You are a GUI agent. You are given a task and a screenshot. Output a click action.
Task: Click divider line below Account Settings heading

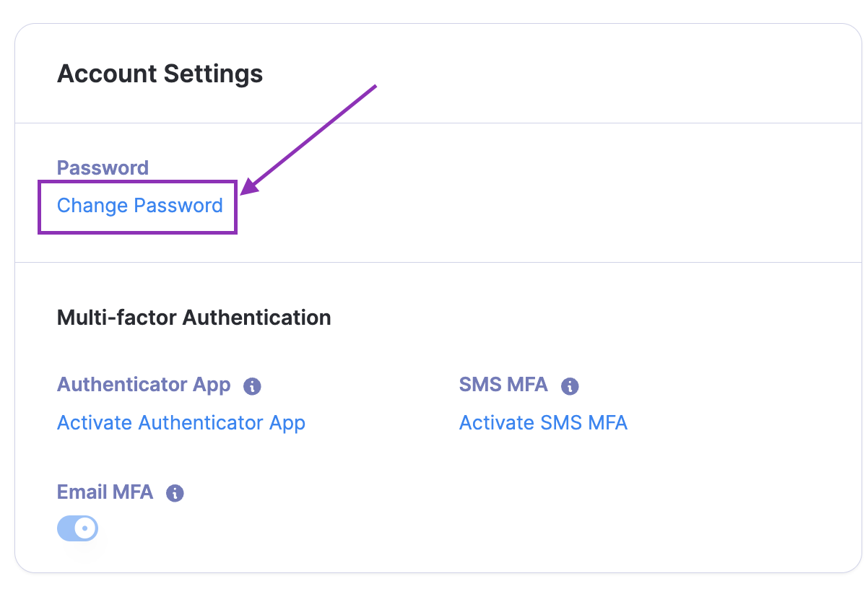[433, 123]
